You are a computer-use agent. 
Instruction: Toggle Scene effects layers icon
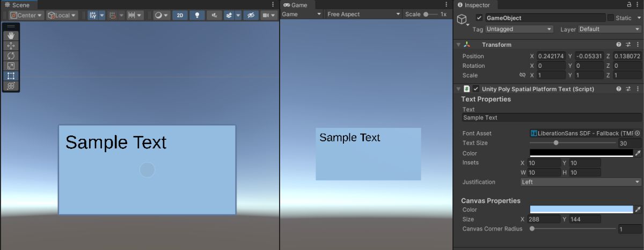pos(229,15)
